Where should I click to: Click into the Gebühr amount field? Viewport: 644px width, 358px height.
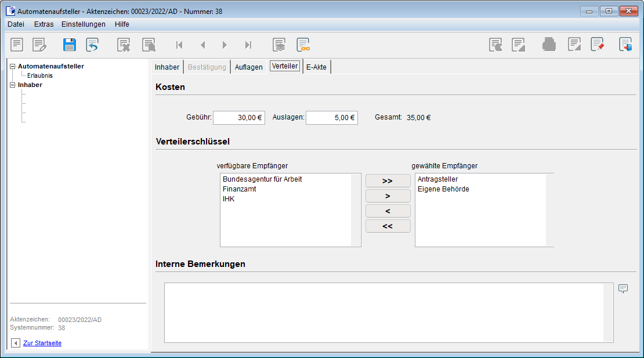click(x=238, y=118)
